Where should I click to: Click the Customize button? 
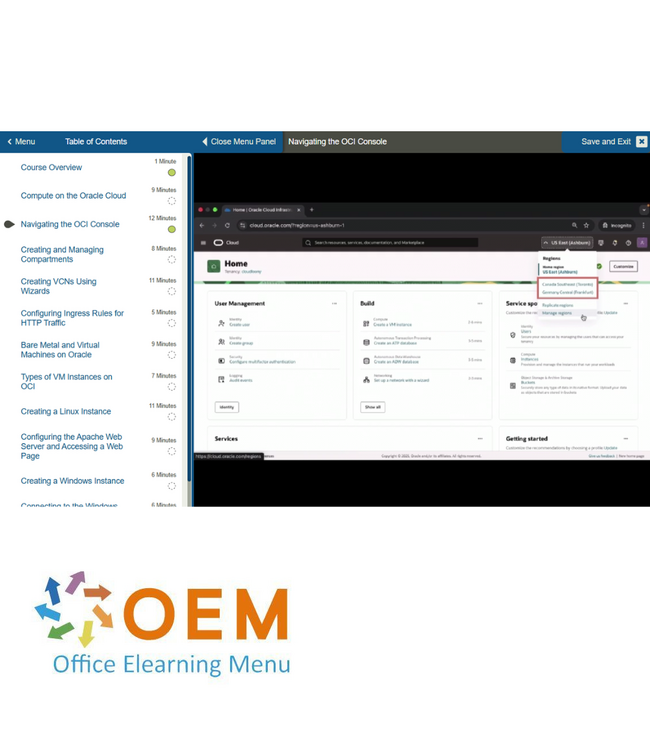point(623,266)
